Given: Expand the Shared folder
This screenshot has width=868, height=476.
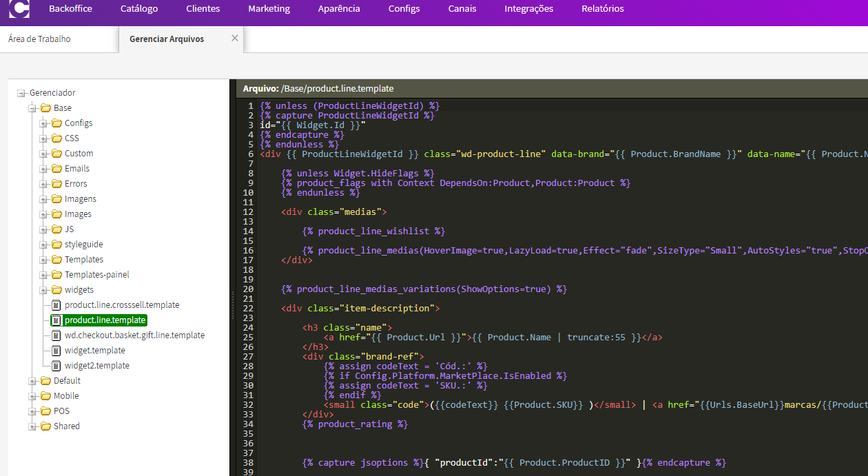Looking at the screenshot, I should [x=32, y=426].
